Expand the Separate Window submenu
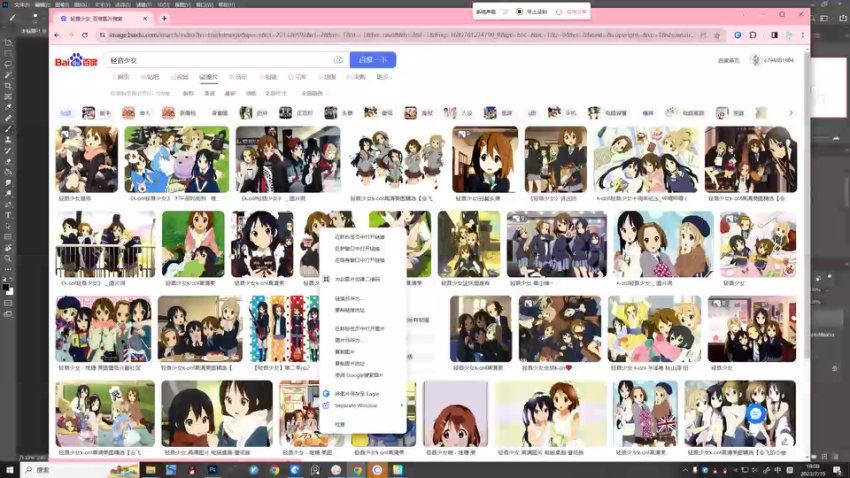The height and width of the screenshot is (478, 850). pyautogui.click(x=363, y=405)
